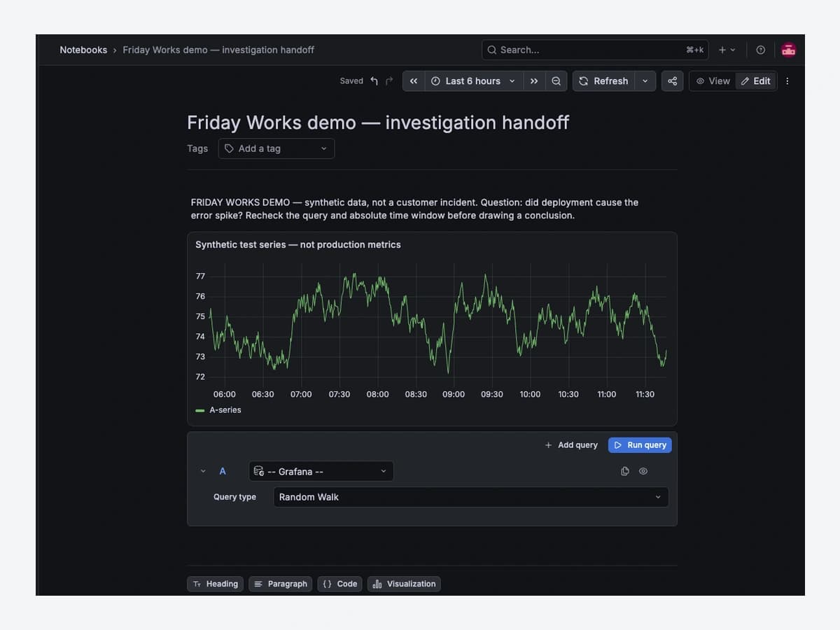Redo the reverted notebook change
Screen dimensions: 840x630
[x=389, y=81]
